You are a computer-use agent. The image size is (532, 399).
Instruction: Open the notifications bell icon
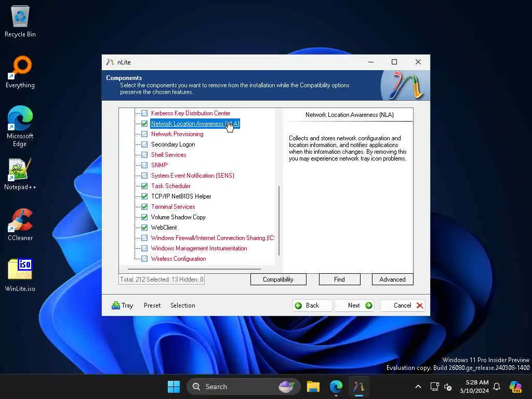point(497,387)
